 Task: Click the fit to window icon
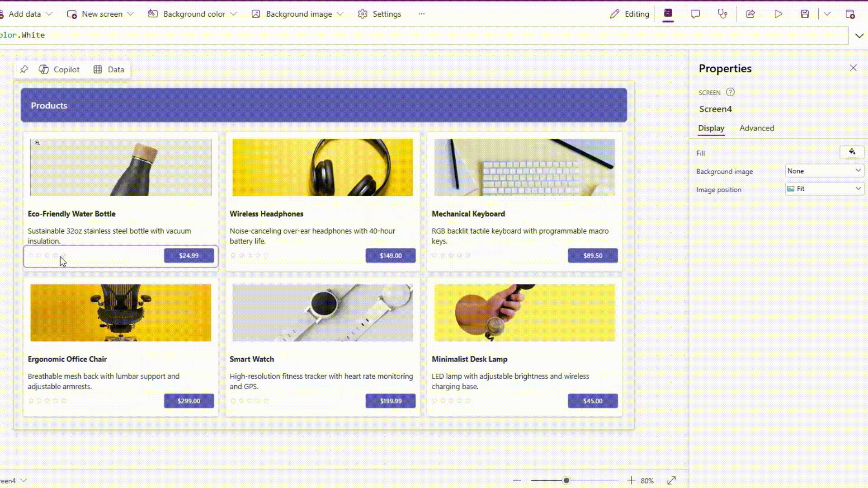671,480
